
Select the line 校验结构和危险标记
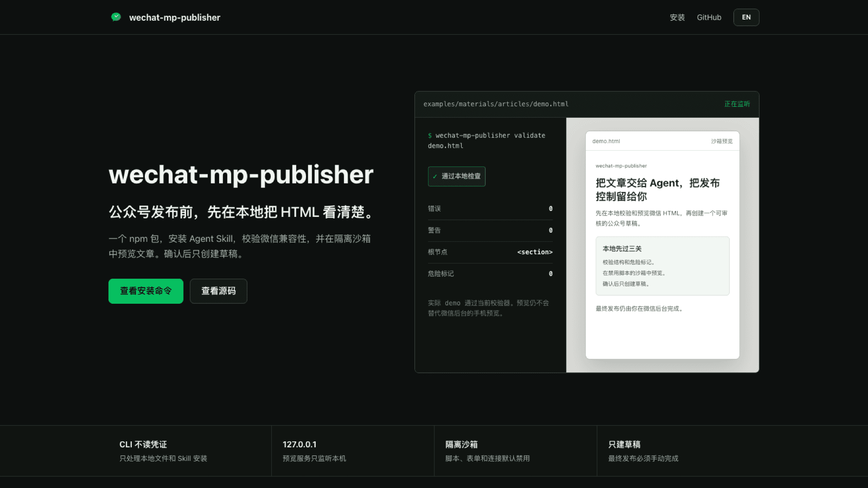(x=629, y=262)
